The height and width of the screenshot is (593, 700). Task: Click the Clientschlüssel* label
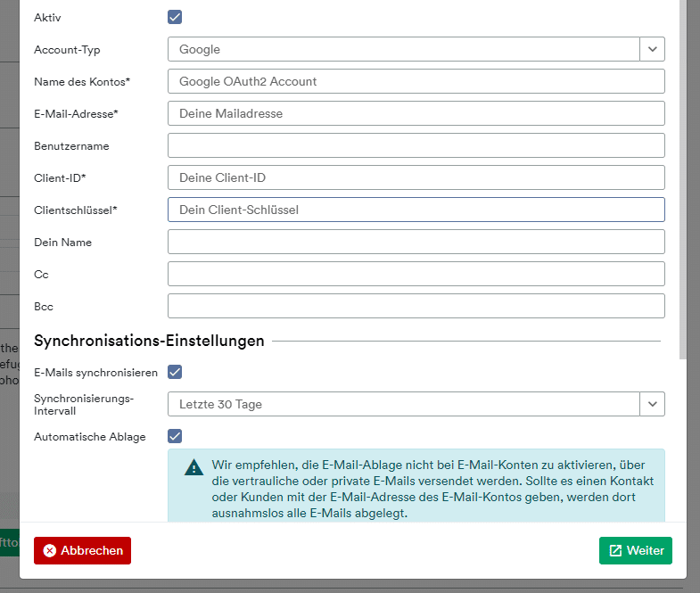[x=76, y=210]
